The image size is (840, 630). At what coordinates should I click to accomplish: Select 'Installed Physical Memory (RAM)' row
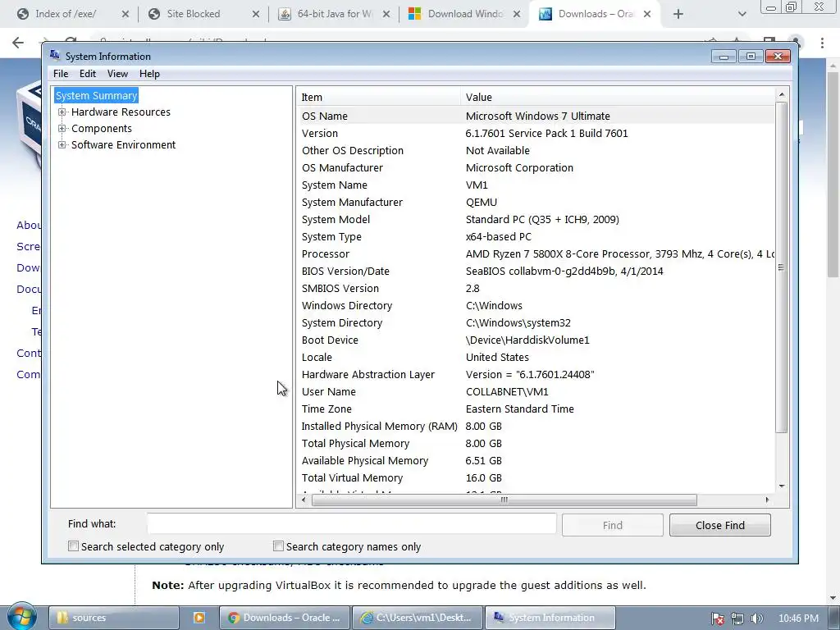coord(536,426)
